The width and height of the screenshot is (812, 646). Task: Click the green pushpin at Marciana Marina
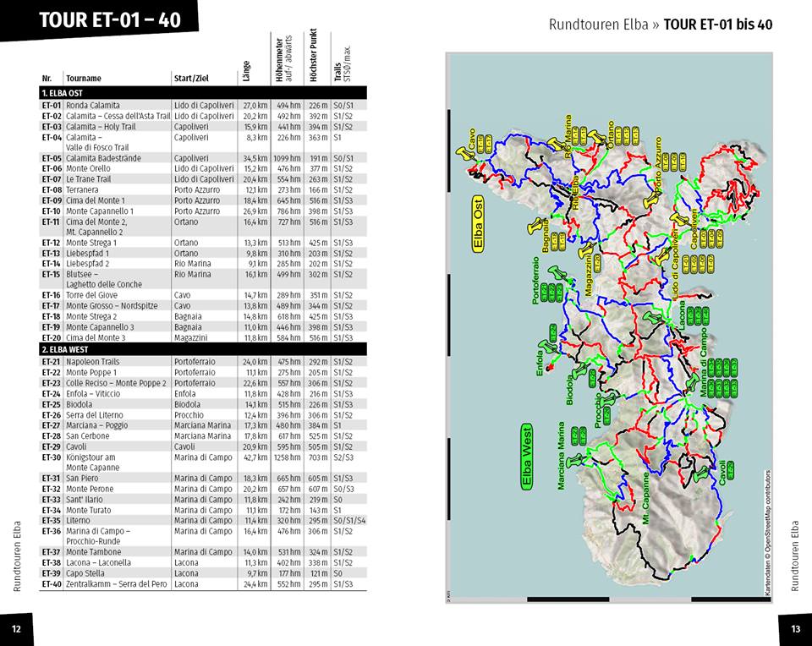[x=577, y=460]
